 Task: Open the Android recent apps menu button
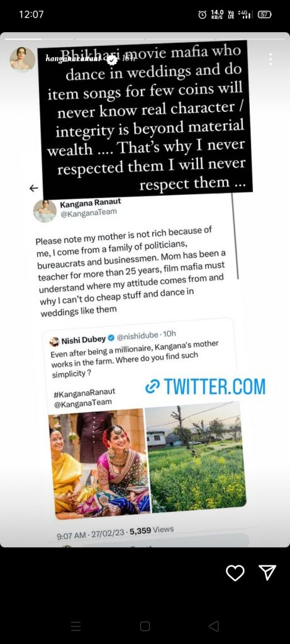point(75,626)
